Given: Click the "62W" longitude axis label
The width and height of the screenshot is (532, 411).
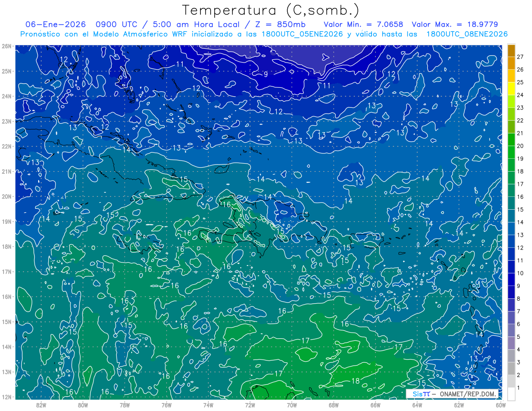Looking at the screenshot, I should pyautogui.click(x=459, y=405).
